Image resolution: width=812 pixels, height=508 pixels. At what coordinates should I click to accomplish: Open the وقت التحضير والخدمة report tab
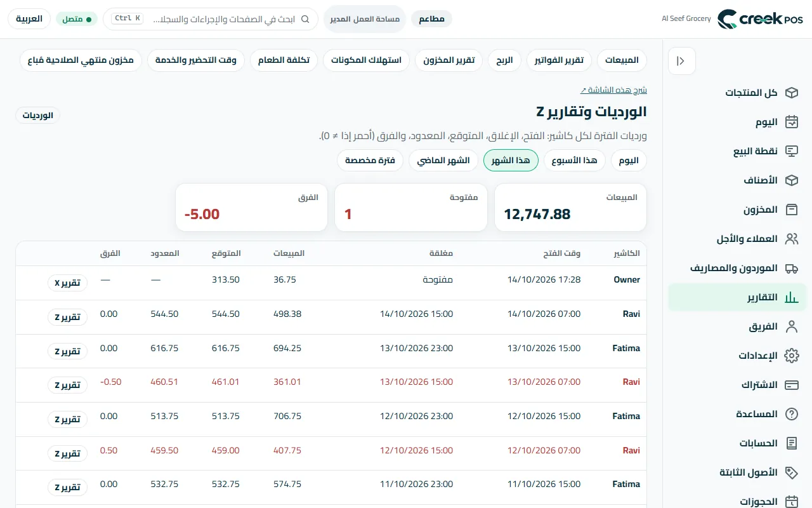click(x=196, y=60)
